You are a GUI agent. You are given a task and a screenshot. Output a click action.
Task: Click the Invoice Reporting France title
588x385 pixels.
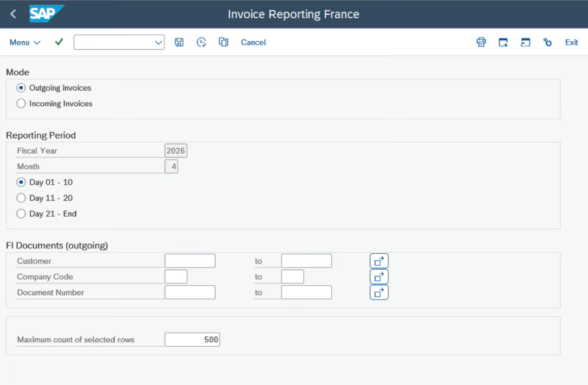(x=293, y=14)
